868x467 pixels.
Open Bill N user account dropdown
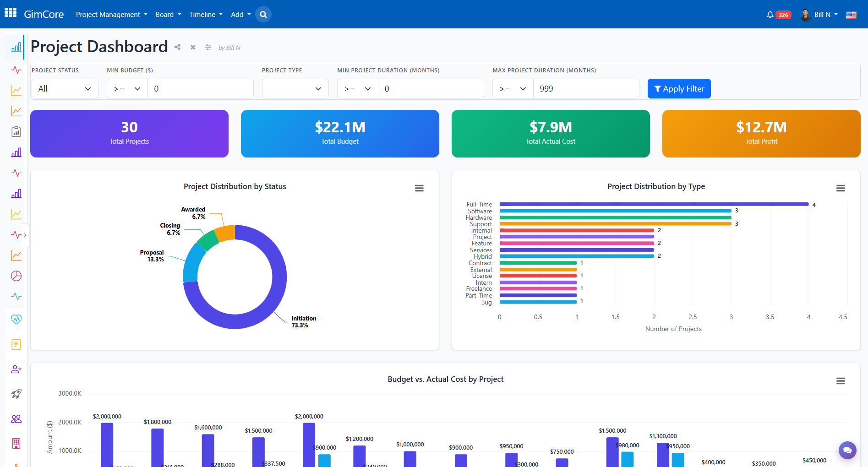(x=819, y=15)
